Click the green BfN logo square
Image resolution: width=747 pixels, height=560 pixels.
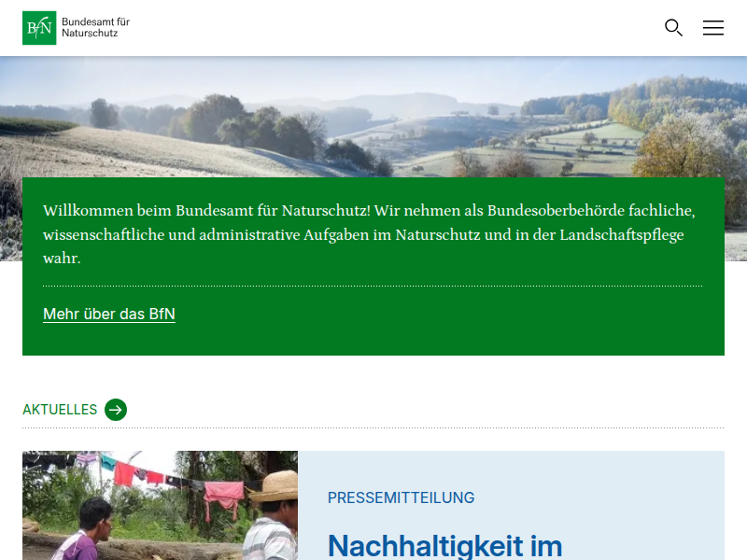pyautogui.click(x=39, y=28)
